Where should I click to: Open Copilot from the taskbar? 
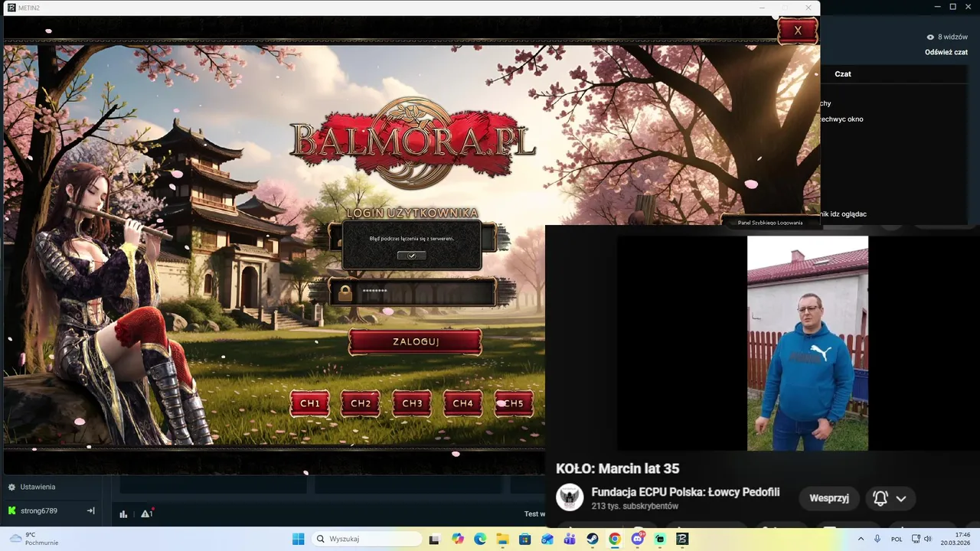(458, 539)
